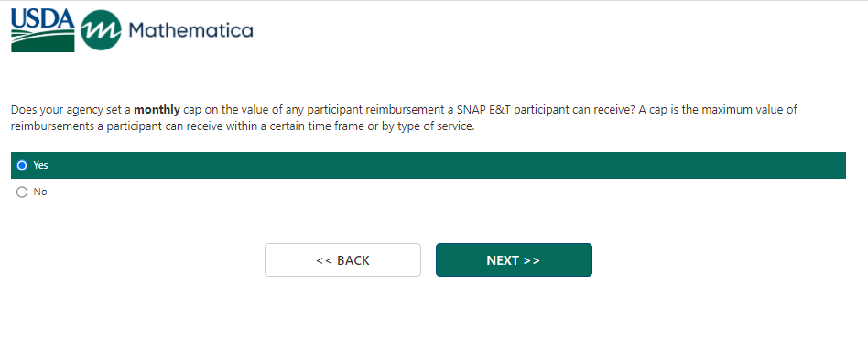Click the Mathematica wordmark text
Viewport: 868px width, 352px height.
(190, 30)
